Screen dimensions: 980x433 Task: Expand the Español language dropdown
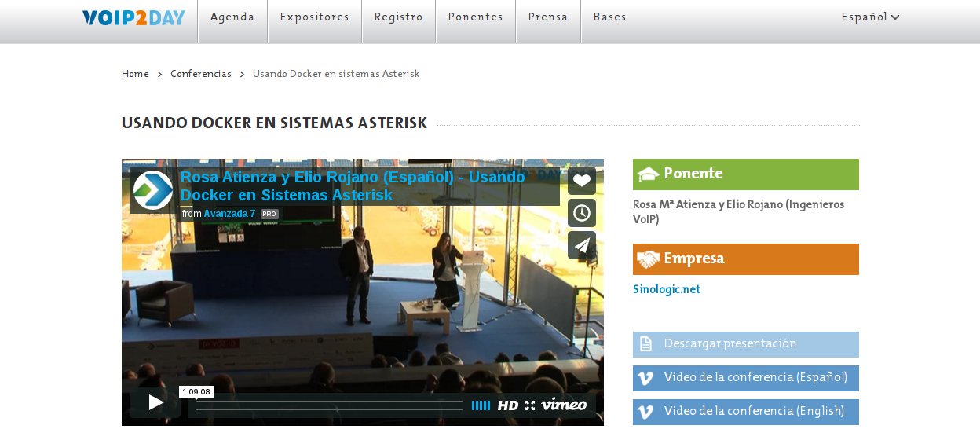870,17
